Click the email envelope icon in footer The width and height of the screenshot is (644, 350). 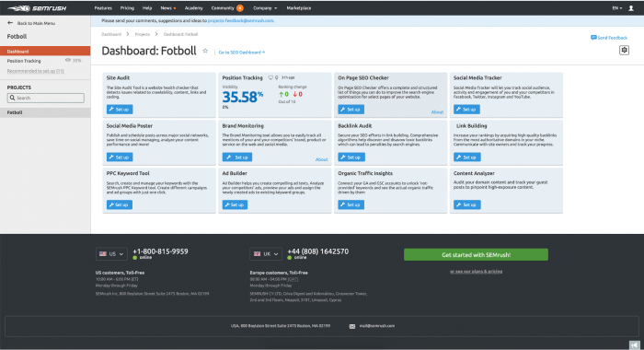point(352,326)
